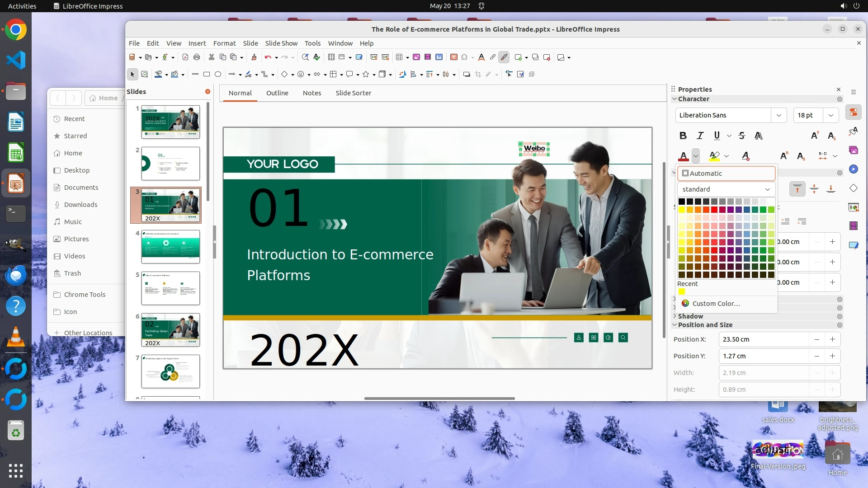This screenshot has height=488, width=868.
Task: Open the Gallery sidebar deck icon
Action: tap(854, 150)
